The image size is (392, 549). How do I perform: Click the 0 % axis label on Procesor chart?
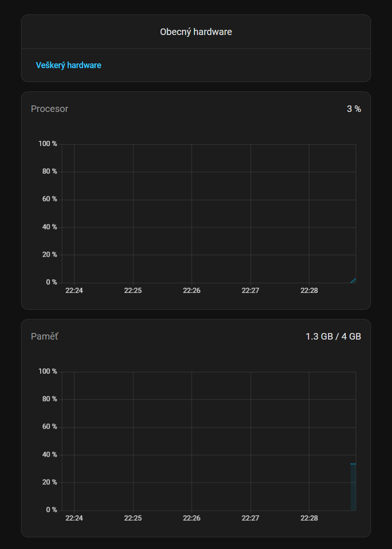pos(51,282)
